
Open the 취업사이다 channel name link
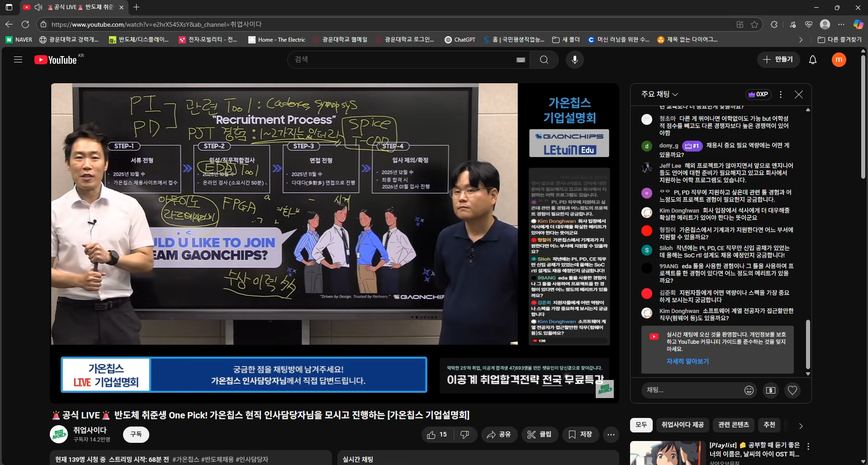click(90, 430)
